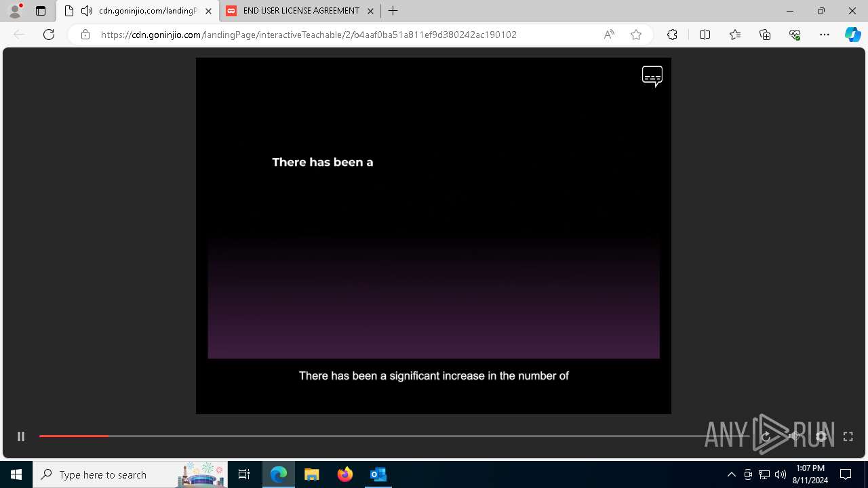
Task: Open Settings and more menu
Action: click(825, 35)
